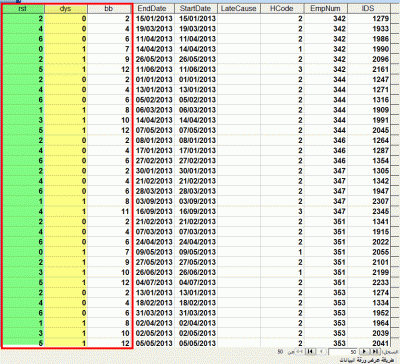Click EndDate cell 04/07/2013

(x=154, y=282)
